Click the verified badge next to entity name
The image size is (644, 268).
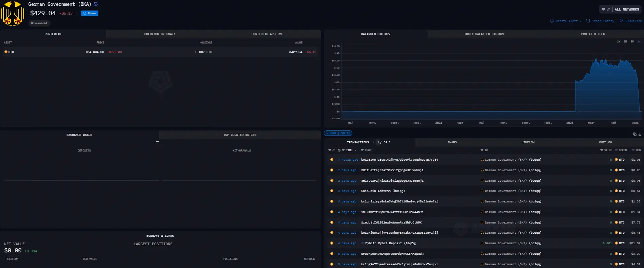point(96,4)
